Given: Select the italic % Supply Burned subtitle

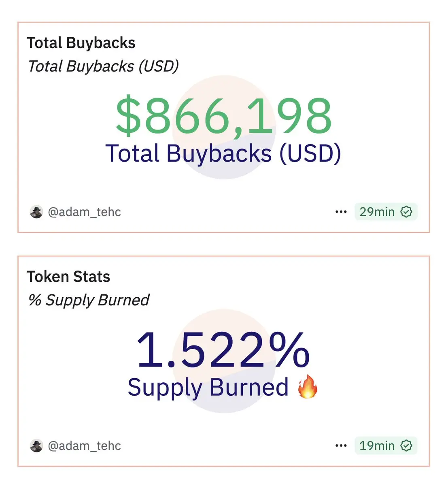Looking at the screenshot, I should (x=89, y=301).
